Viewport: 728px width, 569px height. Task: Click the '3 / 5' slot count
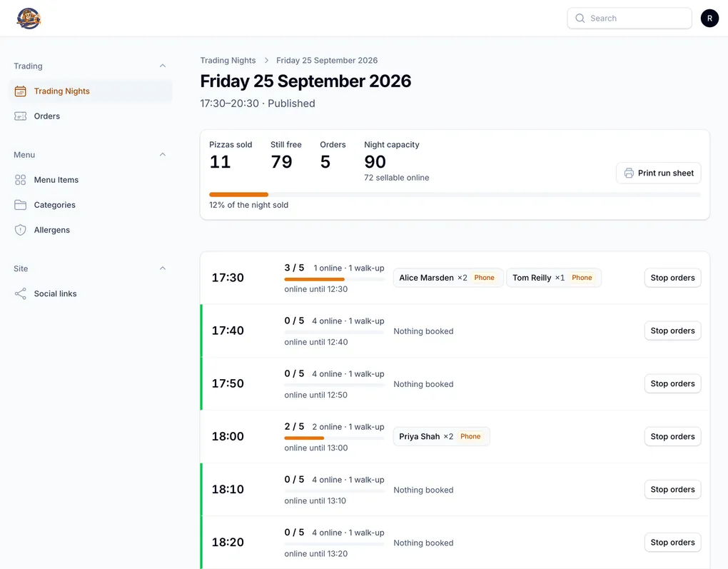click(294, 268)
